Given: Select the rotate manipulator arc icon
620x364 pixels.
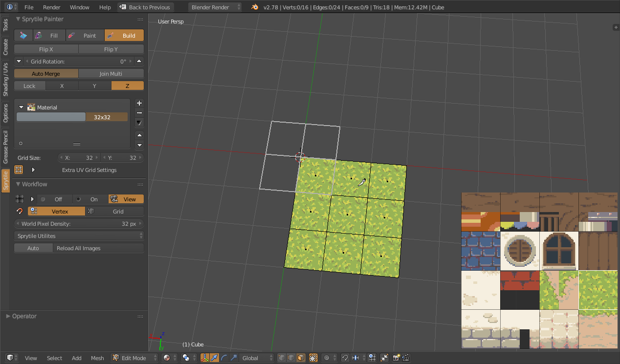Looking at the screenshot, I should (x=224, y=358).
